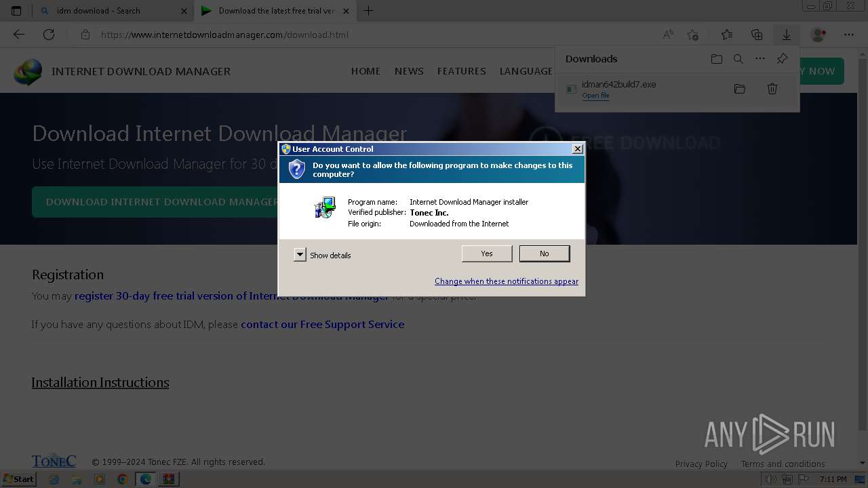This screenshot has height=488, width=868.
Task: Click the Tonec logo in footer
Action: click(54, 460)
